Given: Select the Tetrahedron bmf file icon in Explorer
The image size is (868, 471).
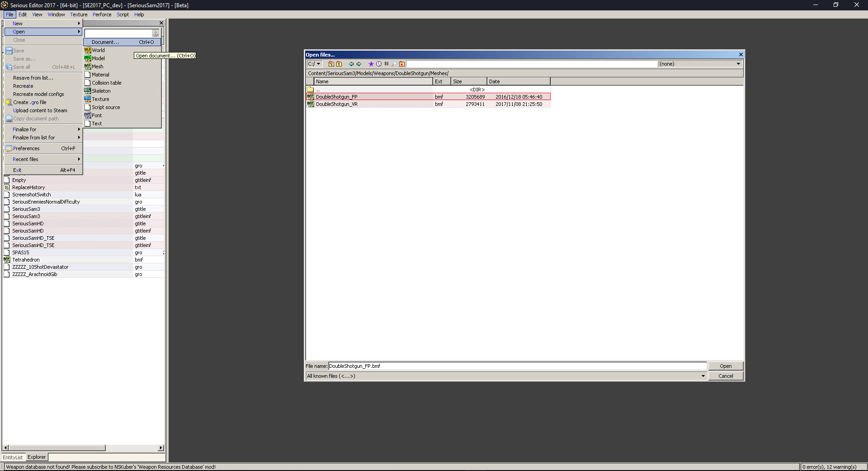Looking at the screenshot, I should pos(7,260).
